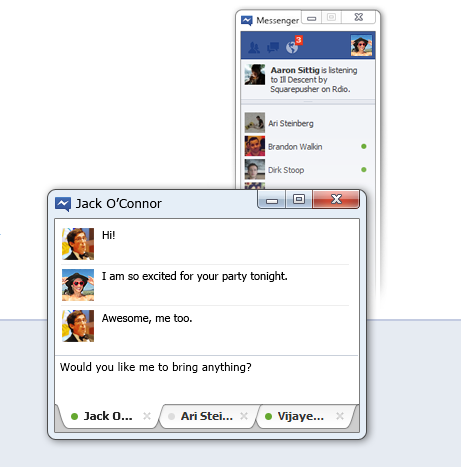461x467 pixels.
Task: Open Aaron Sittig's listening activity link
Action: pos(314,80)
